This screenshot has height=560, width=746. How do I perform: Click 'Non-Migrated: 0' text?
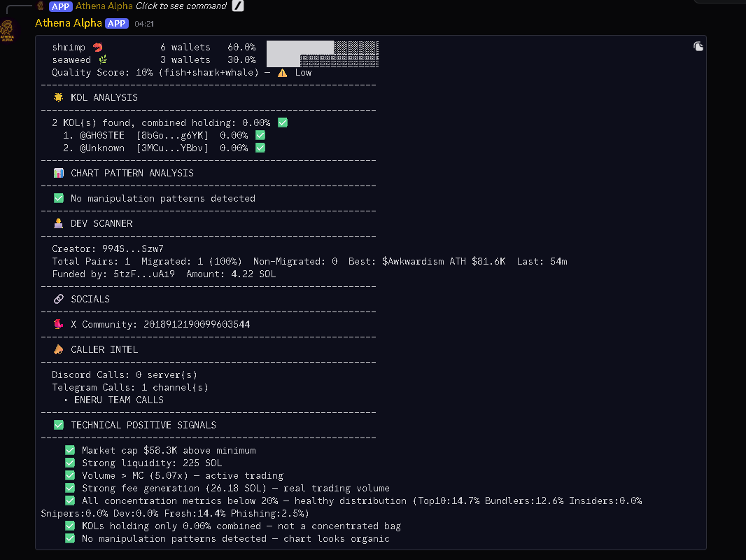[295, 261]
